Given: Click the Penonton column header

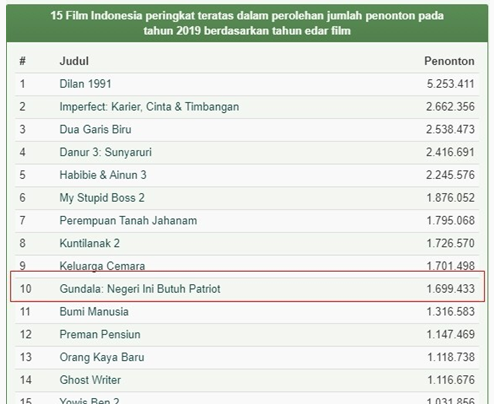Looking at the screenshot, I should [x=449, y=61].
